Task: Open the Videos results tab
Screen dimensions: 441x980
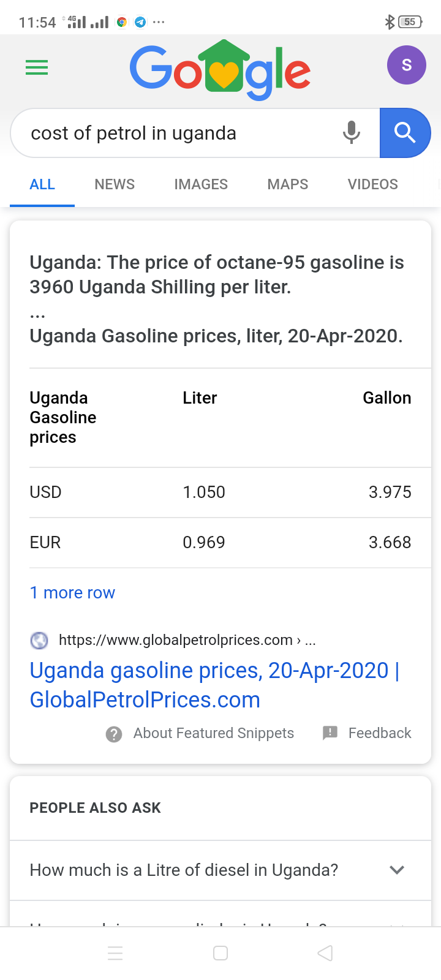Action: tap(372, 184)
